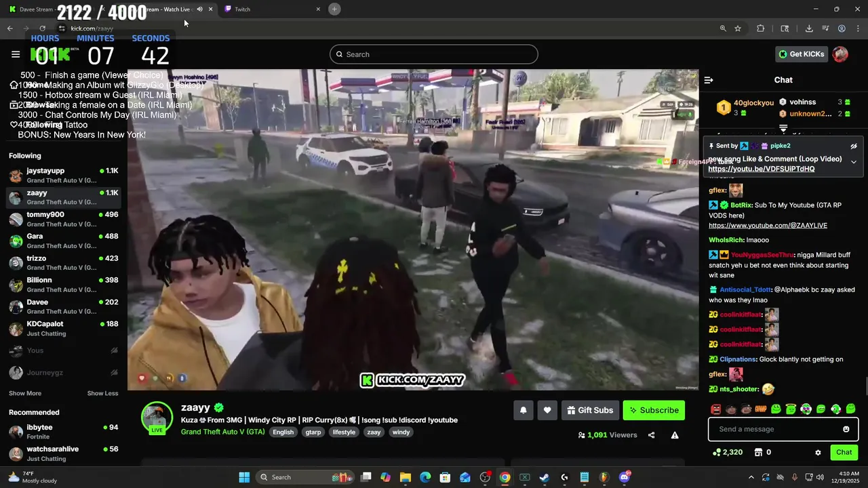Select tommy900 in Following list
Viewport: 868px width, 488px height.
point(64,219)
